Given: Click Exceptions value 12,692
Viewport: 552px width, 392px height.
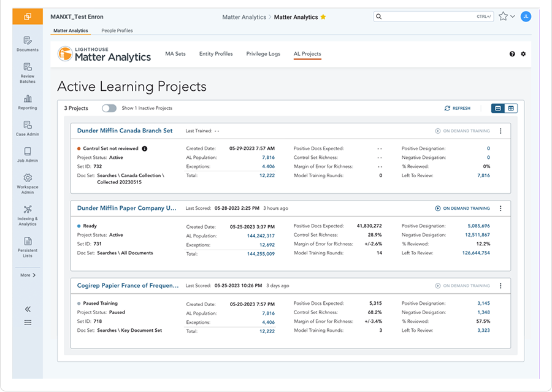Looking at the screenshot, I should (x=267, y=245).
